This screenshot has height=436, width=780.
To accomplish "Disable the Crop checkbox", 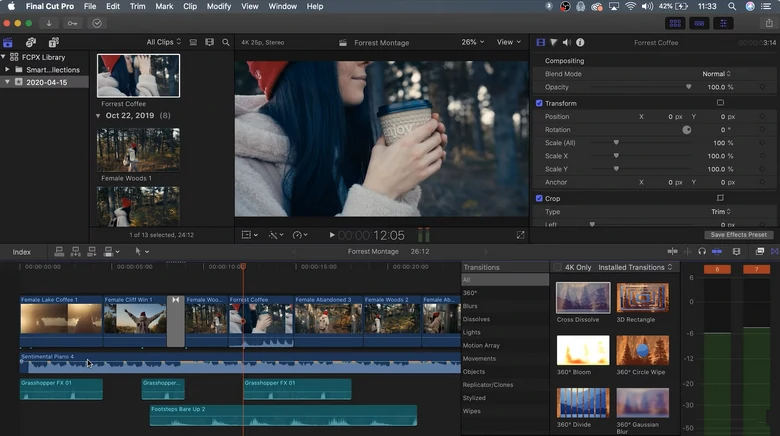I will tap(539, 198).
